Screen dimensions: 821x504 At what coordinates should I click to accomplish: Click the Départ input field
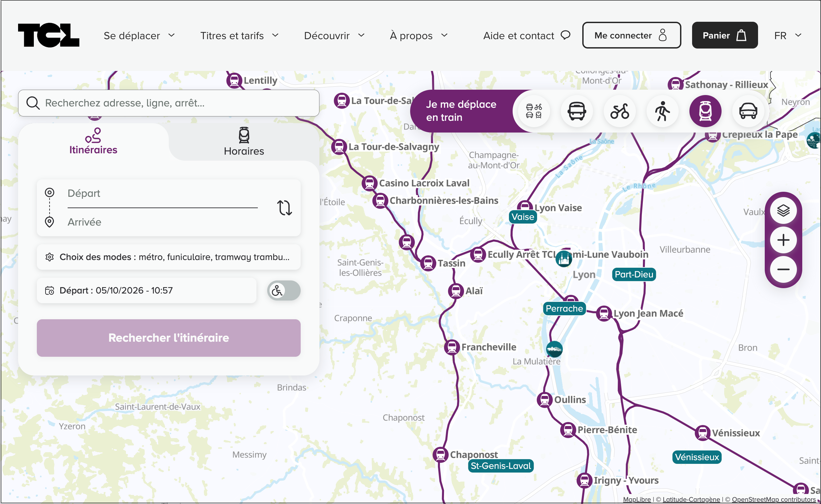coord(162,193)
